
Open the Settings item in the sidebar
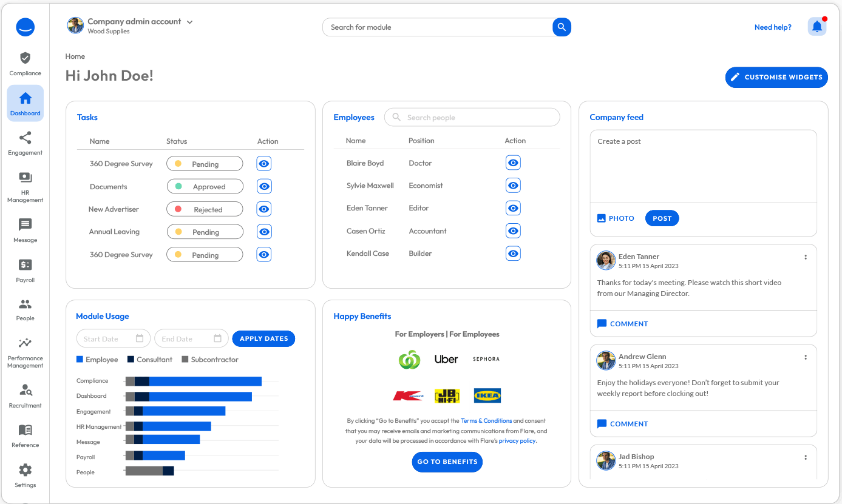click(25, 475)
